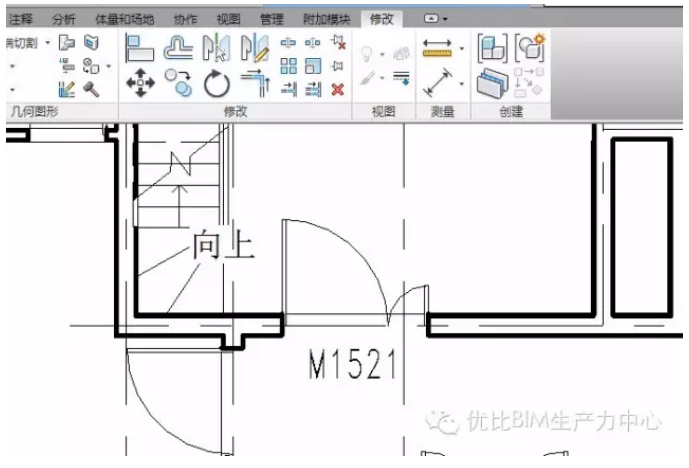689x468 pixels.
Task: Select the Align tool
Action: [139, 47]
